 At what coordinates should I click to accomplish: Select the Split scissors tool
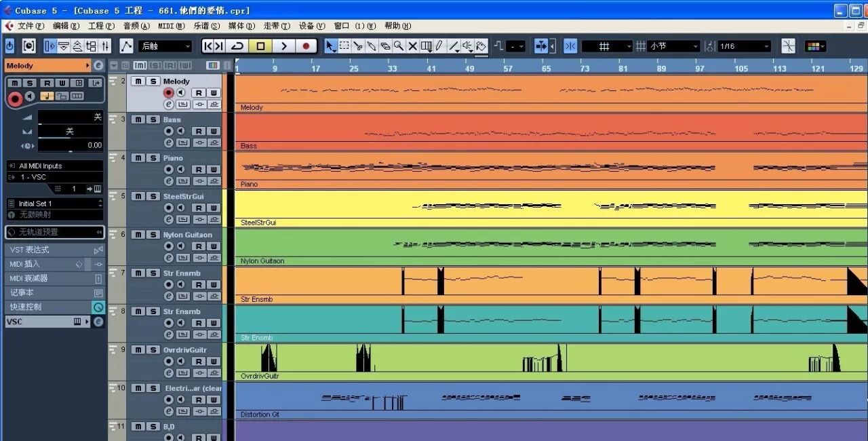[x=358, y=46]
